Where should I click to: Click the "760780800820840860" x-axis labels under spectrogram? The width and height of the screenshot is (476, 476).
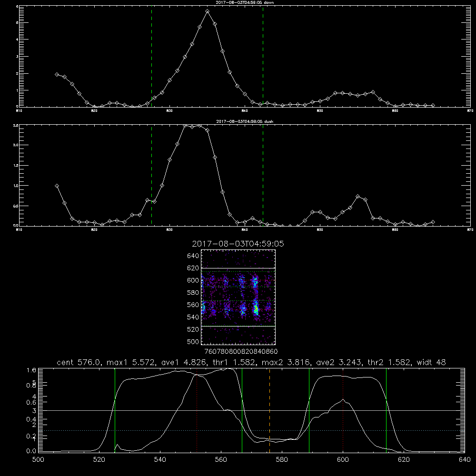tap(241, 351)
